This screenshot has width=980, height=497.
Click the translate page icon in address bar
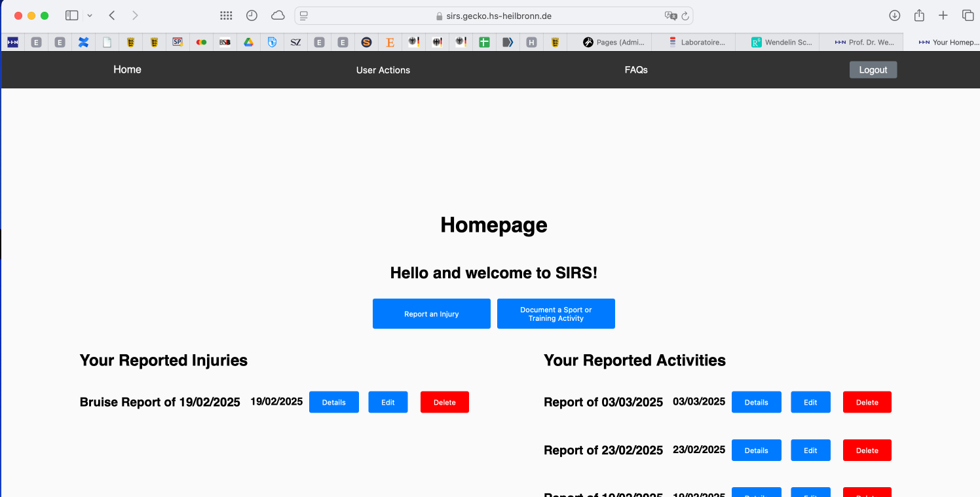coord(670,16)
